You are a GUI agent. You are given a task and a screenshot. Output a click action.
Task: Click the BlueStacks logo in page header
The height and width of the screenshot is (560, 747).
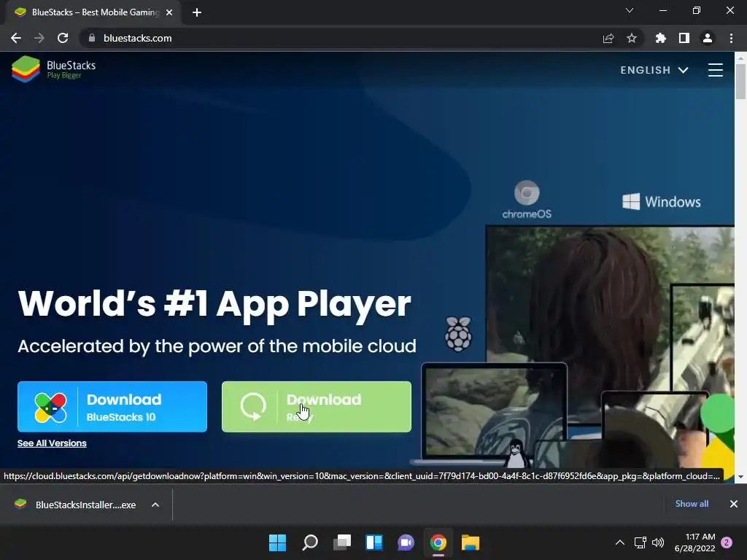[x=54, y=69]
